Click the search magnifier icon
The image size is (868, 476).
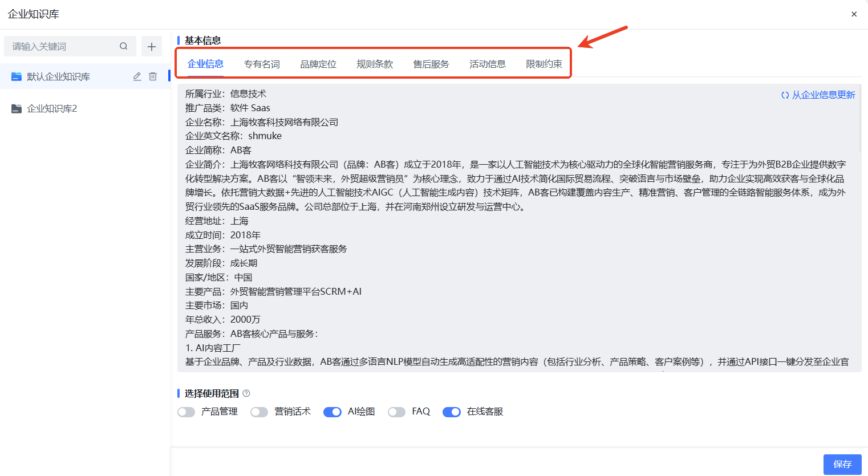tap(123, 46)
